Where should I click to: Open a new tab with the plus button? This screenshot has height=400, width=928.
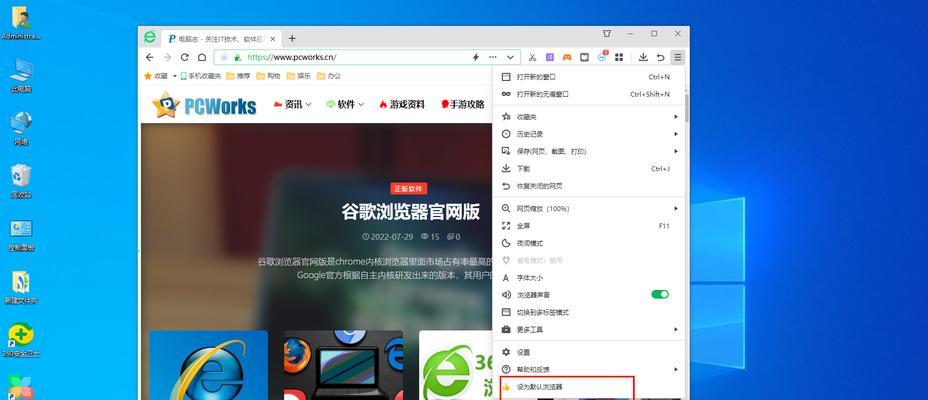point(292,38)
